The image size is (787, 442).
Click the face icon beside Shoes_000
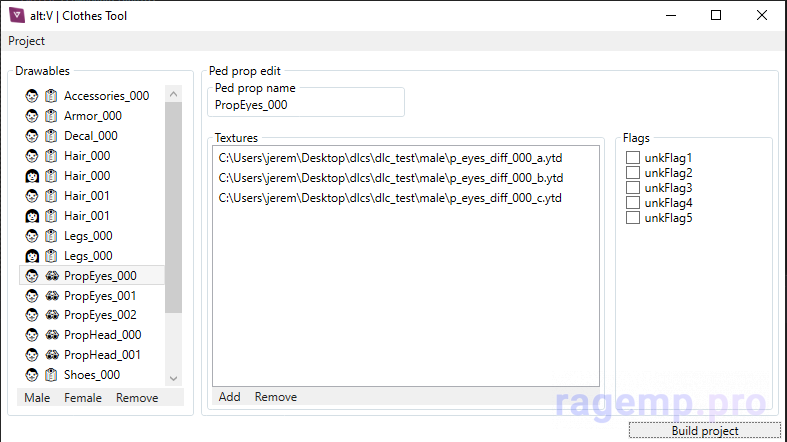pyautogui.click(x=32, y=375)
